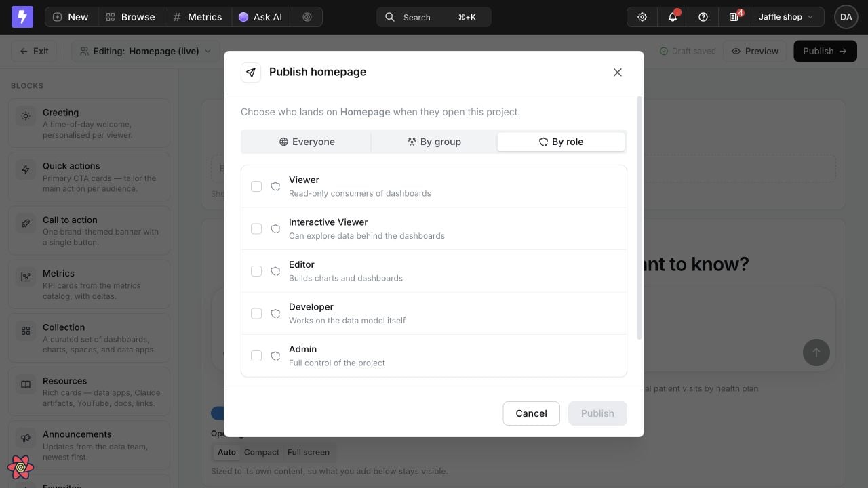Check the Admin role checkbox
Viewport: 868px width, 488px height.
tap(256, 356)
